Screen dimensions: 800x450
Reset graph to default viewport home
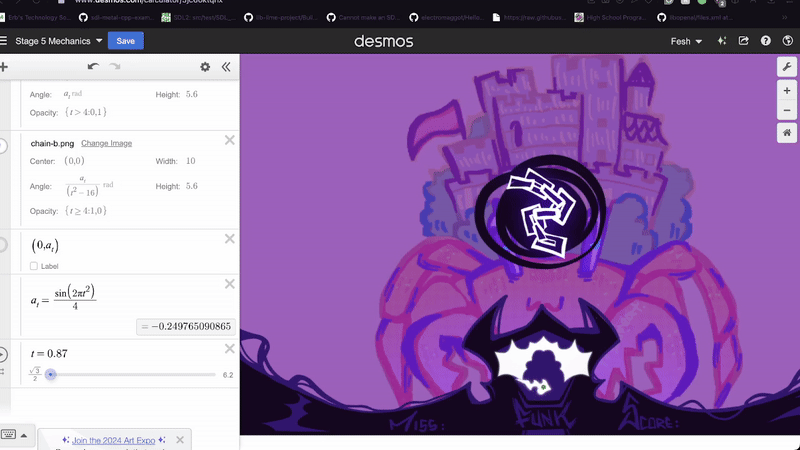787,133
